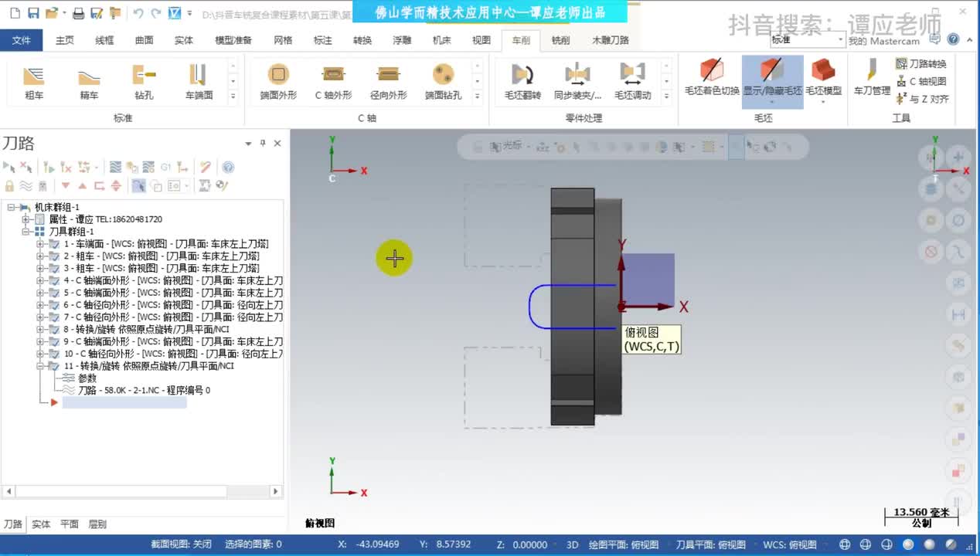Choose the 钻孔 drilling operation

tap(144, 83)
